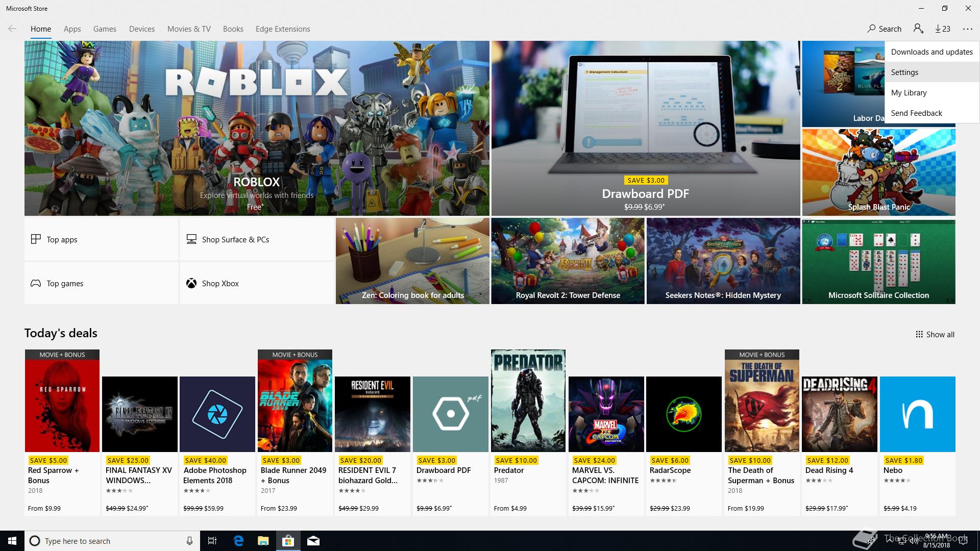
Task: Click the Shop Xbox logo icon
Action: click(191, 283)
